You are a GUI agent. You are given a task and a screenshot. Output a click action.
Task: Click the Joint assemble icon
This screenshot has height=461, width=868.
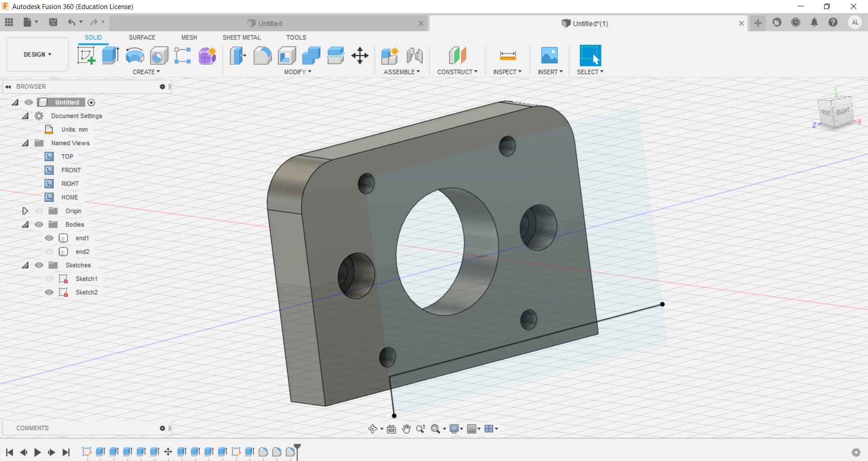[x=415, y=56]
